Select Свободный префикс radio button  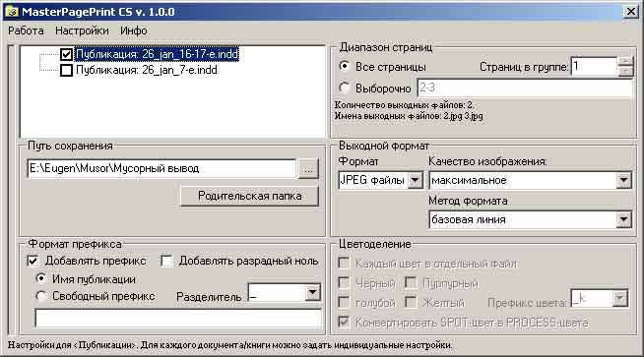[41, 296]
